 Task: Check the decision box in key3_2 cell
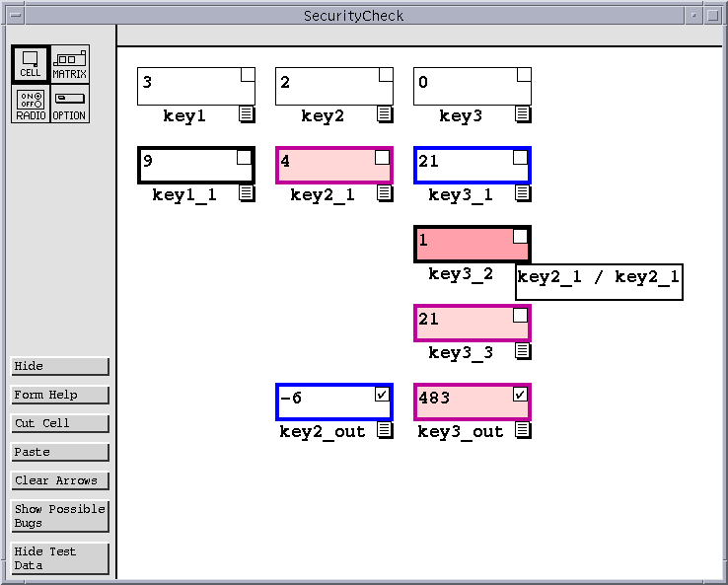520,237
